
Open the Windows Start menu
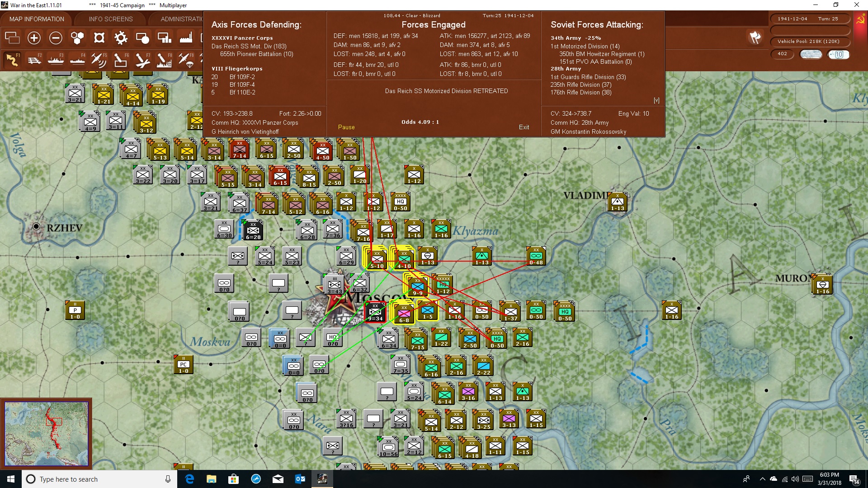coord(11,479)
